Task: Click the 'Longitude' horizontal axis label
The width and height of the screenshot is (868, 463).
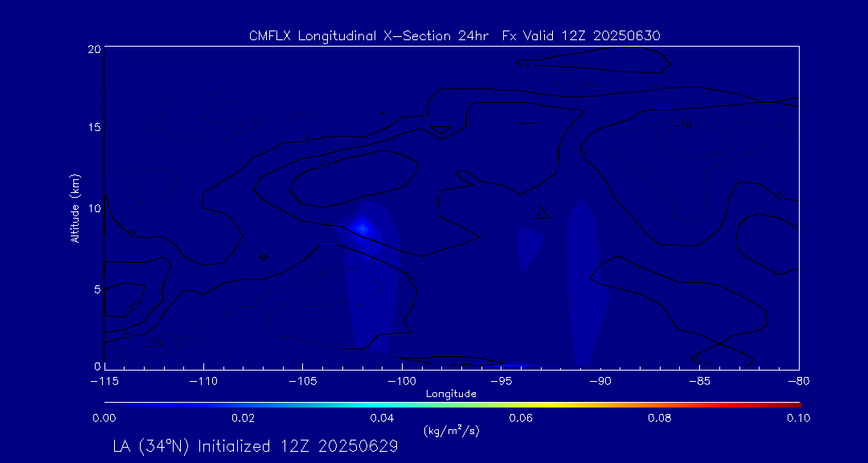Action: click(x=451, y=394)
